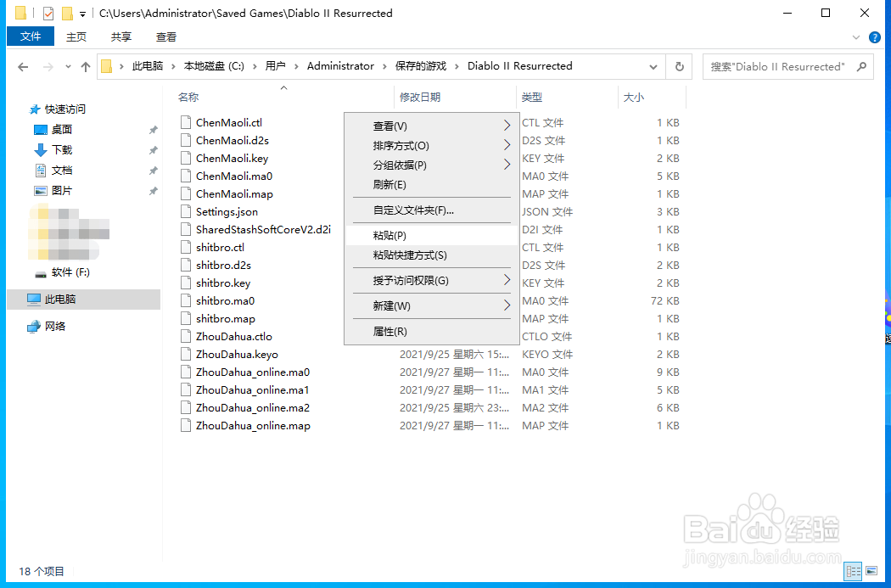Expand the address bar history dropdown
The height and width of the screenshot is (588, 891).
(x=653, y=66)
